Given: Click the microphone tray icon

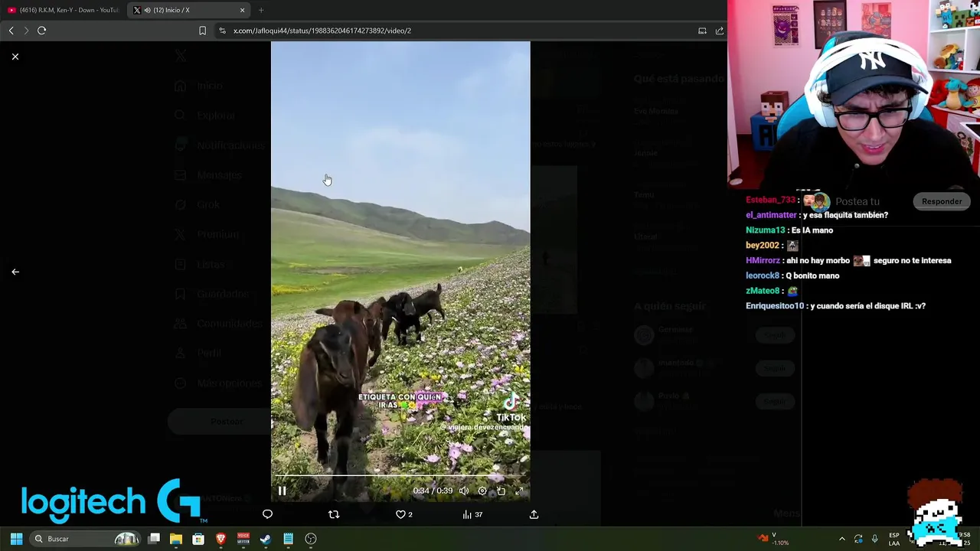Looking at the screenshot, I should [874, 539].
